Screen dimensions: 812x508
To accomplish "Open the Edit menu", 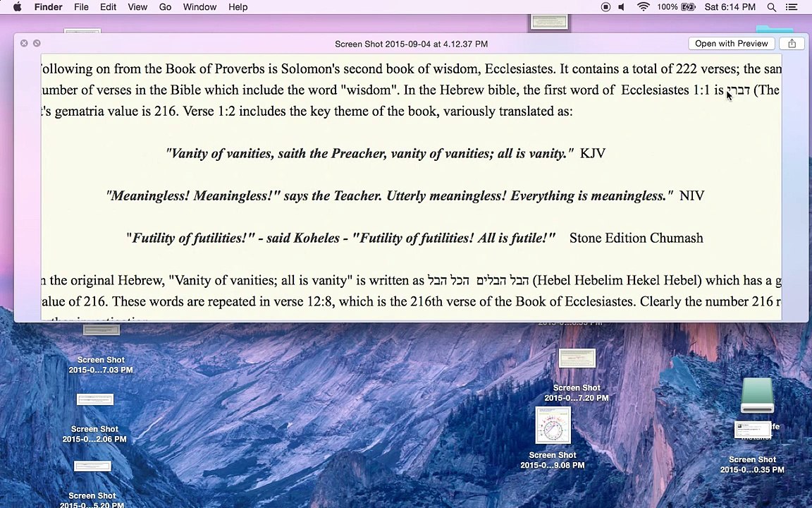I will point(108,7).
